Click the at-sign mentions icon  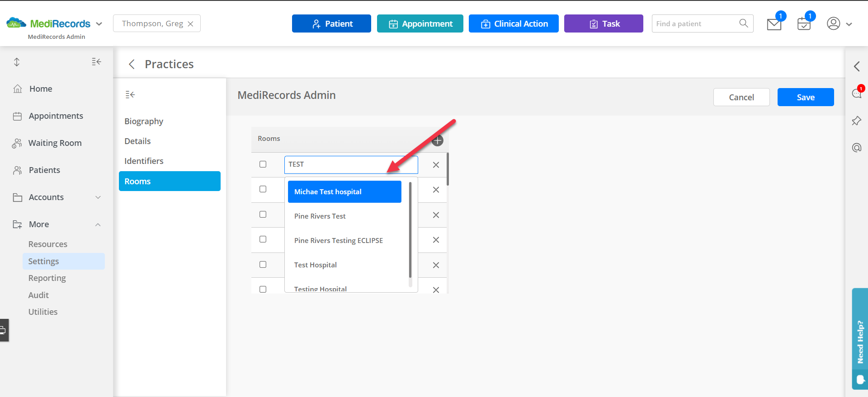(857, 148)
